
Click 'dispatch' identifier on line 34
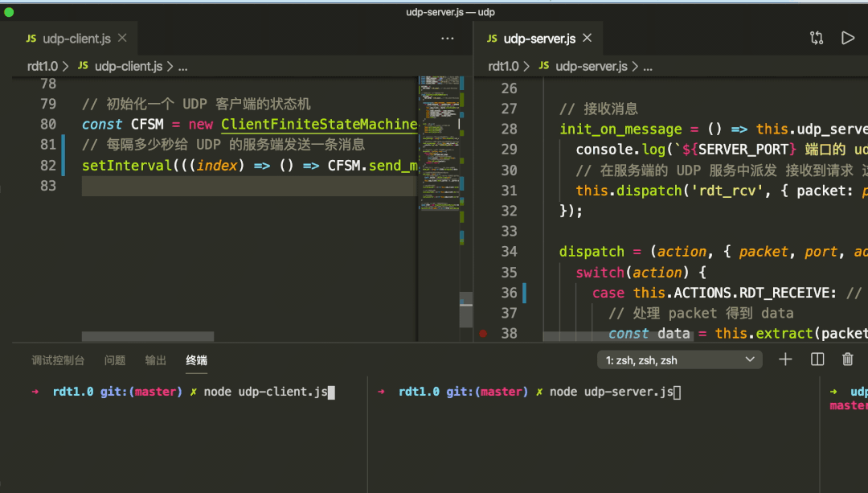(x=592, y=252)
